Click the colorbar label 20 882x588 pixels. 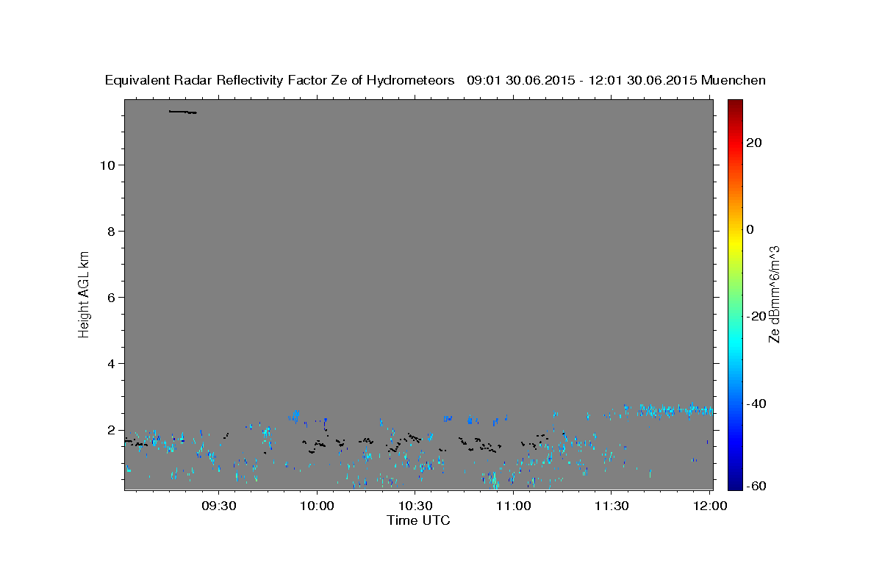tap(753, 143)
